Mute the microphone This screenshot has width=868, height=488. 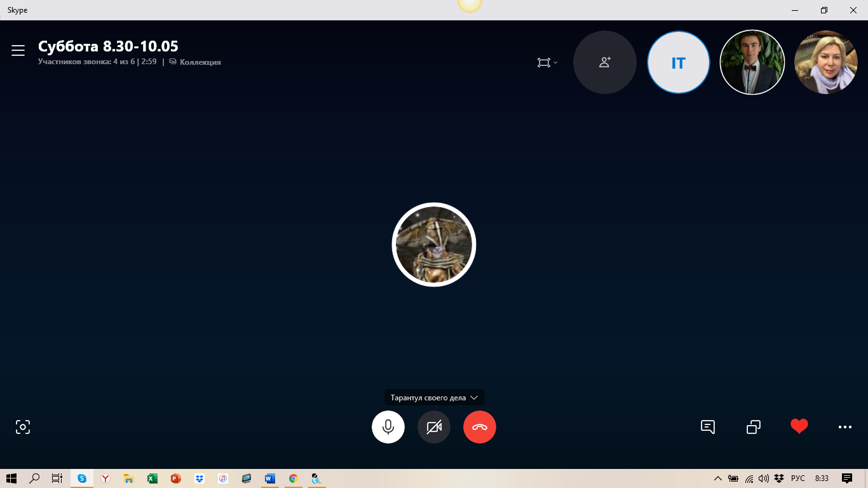click(x=388, y=427)
